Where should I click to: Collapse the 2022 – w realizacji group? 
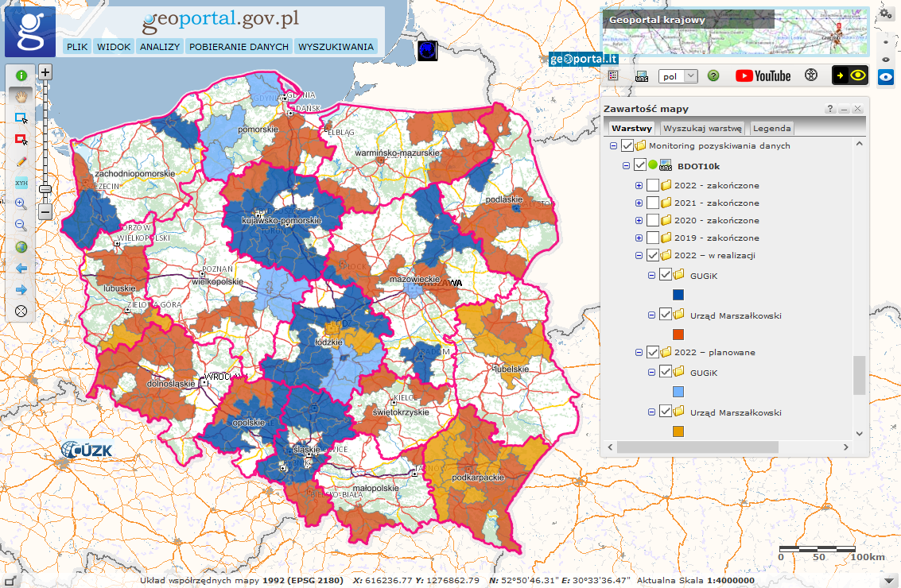(x=639, y=255)
